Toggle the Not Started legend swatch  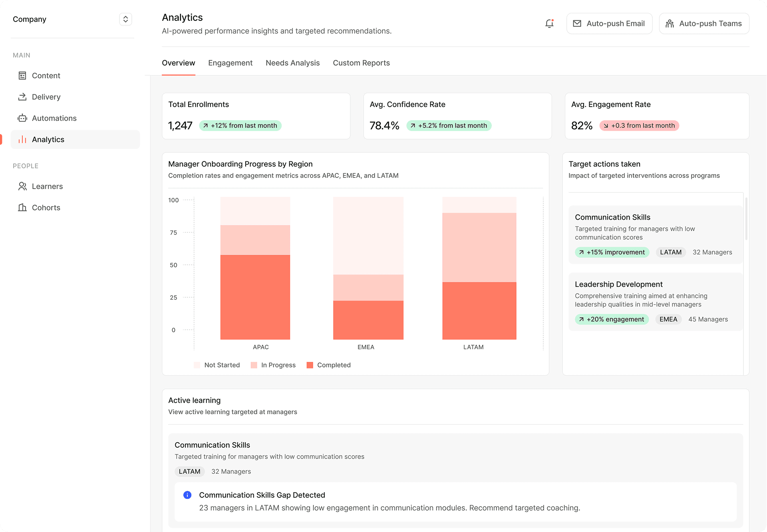(x=197, y=365)
